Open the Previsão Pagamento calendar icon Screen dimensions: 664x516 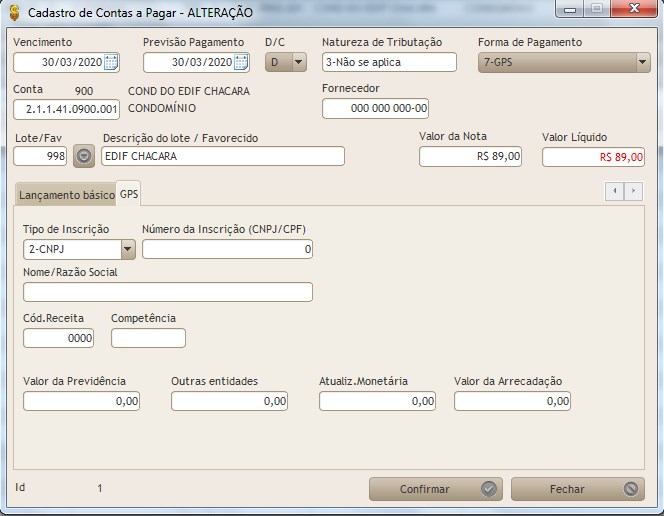point(241,62)
